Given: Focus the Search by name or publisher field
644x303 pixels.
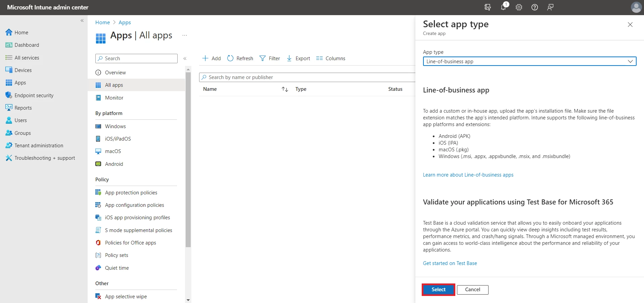Looking at the screenshot, I should pyautogui.click(x=307, y=77).
